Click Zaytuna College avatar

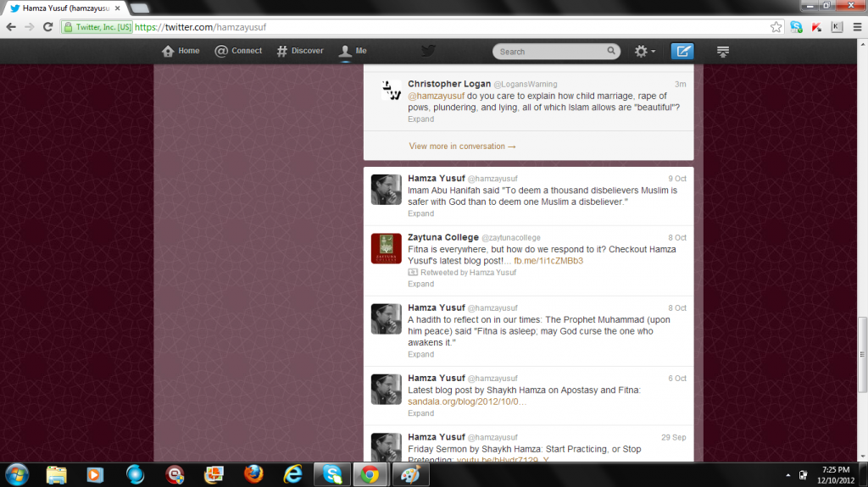coord(386,248)
